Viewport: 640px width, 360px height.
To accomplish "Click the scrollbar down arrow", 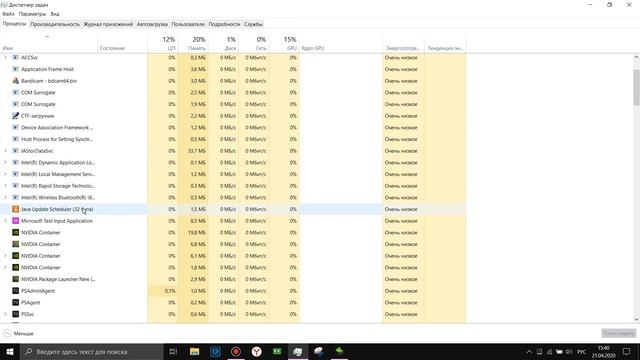I will pos(636,320).
